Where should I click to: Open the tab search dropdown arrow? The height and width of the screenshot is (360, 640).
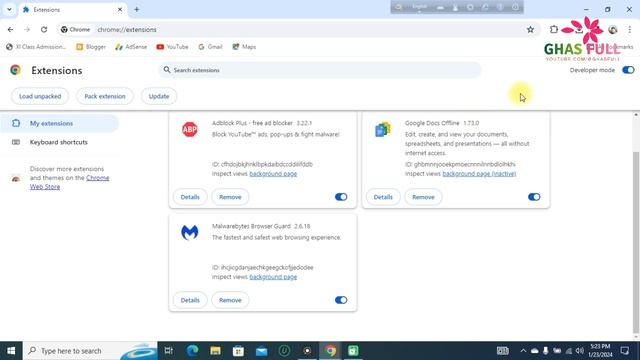tap(9, 9)
